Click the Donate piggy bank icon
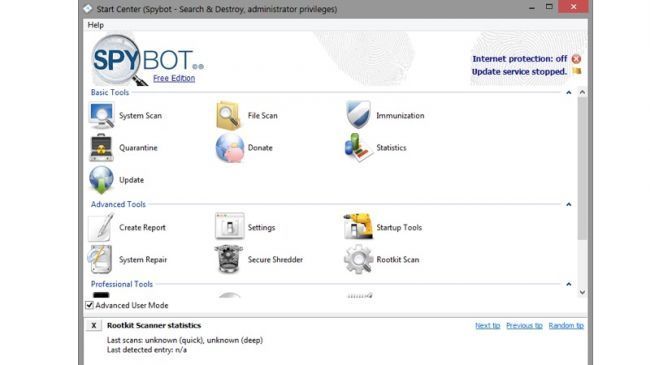 [x=230, y=148]
